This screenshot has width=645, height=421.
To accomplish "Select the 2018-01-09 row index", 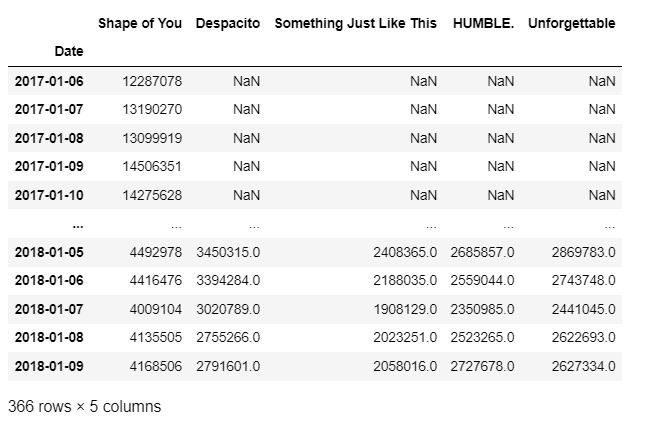I will click(49, 366).
